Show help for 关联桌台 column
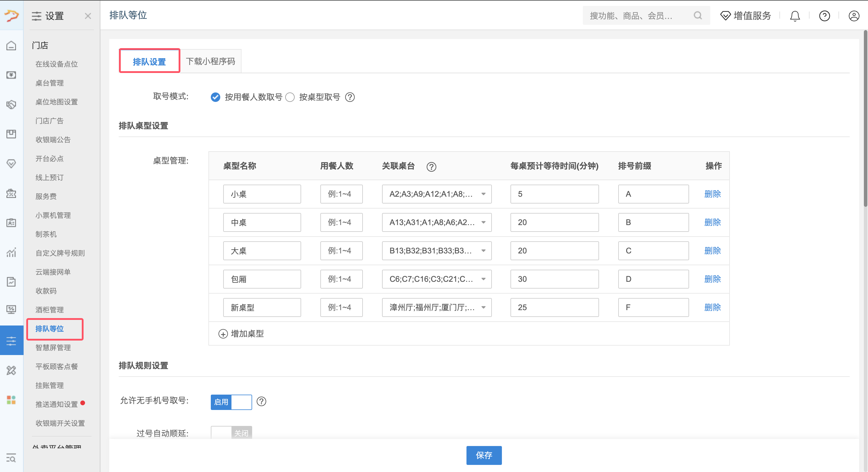The image size is (868, 472). (x=431, y=167)
